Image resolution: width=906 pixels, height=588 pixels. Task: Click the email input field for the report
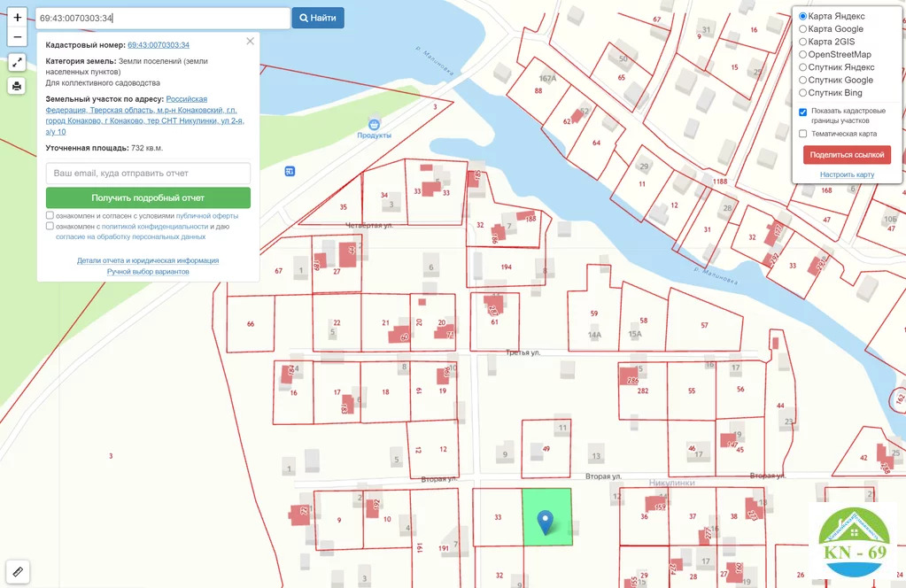[148, 174]
